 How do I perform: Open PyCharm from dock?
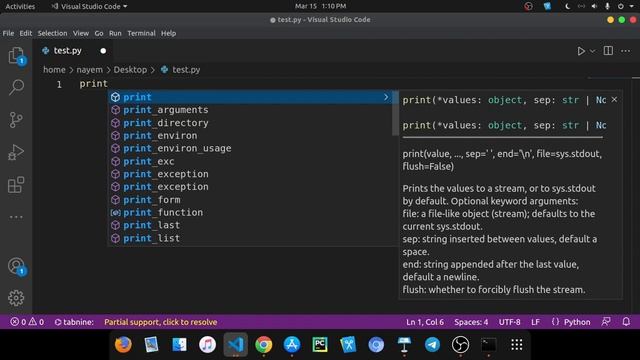[320, 344]
